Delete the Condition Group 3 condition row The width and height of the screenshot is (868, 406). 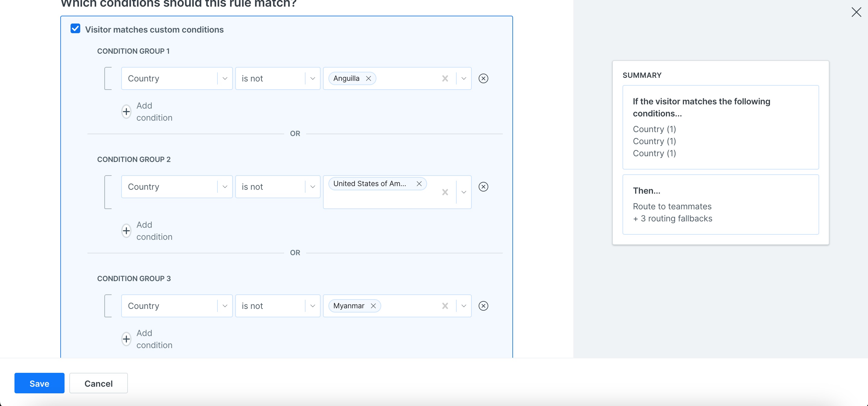click(483, 306)
